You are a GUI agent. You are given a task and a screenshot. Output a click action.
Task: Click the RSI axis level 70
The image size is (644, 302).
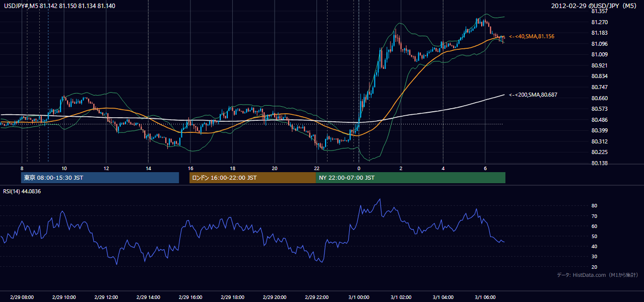coord(594,216)
